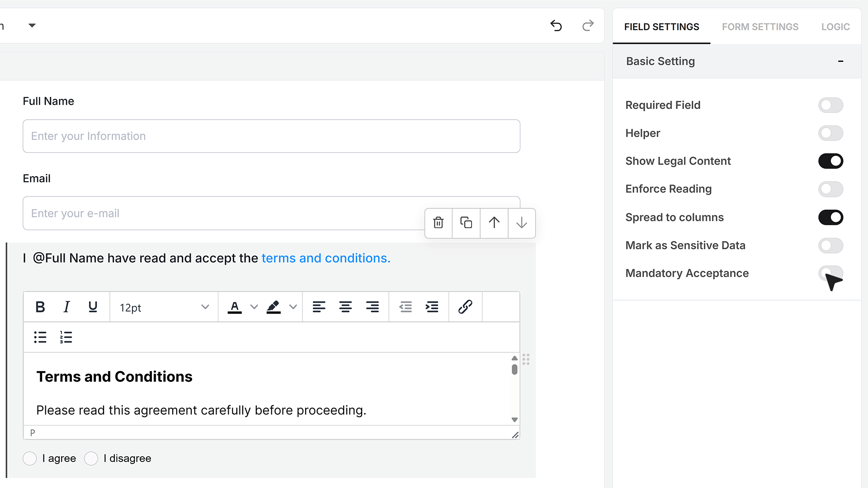
Task: Click the P element path indicator
Action: click(33, 432)
